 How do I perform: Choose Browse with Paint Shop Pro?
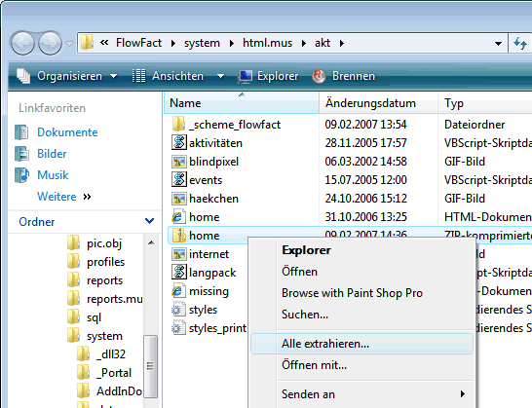[352, 293]
